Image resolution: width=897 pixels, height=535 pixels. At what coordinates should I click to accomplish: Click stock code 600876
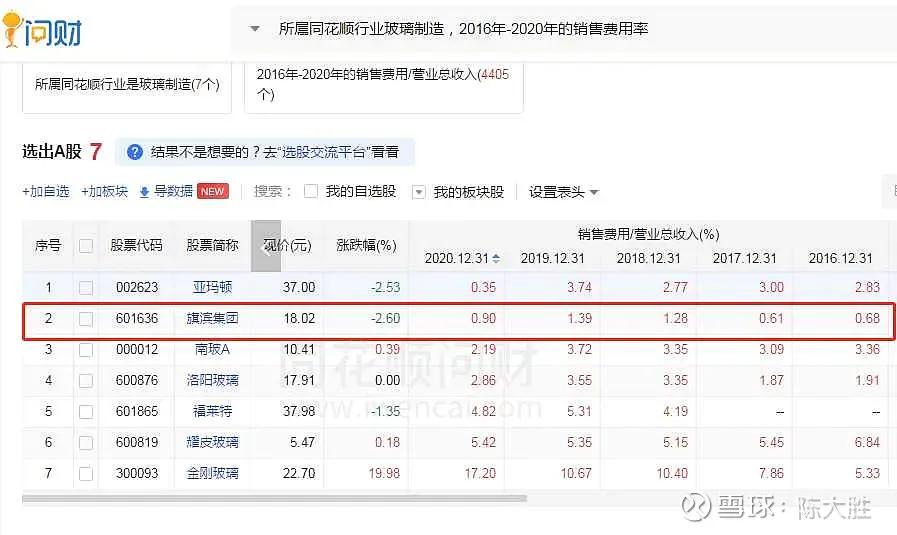tap(137, 380)
